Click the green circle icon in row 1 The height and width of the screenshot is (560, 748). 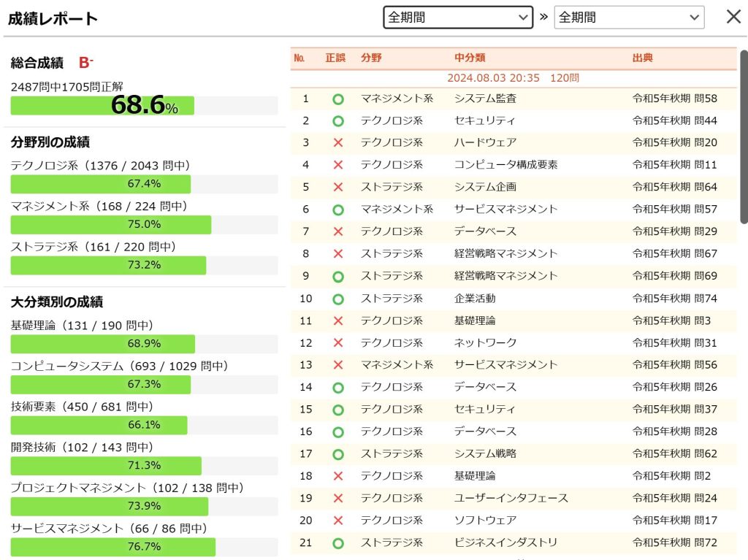[x=337, y=99]
